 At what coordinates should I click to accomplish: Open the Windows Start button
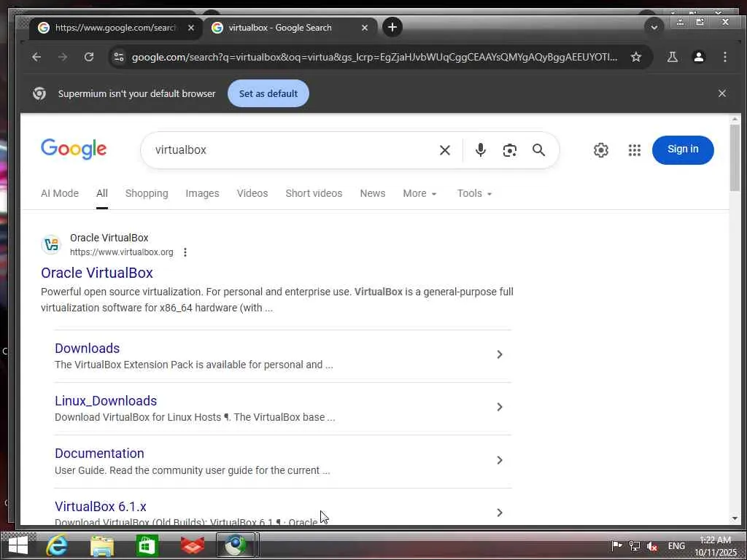click(18, 545)
